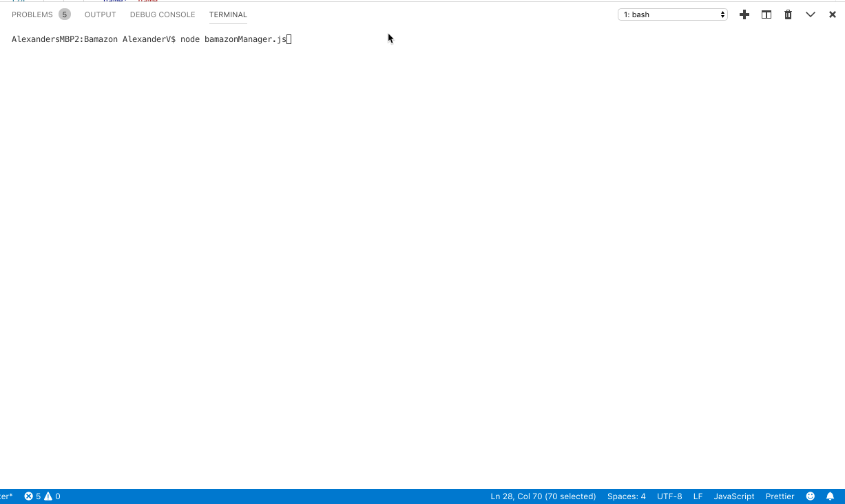
Task: Open notifications with the bell icon
Action: coord(830,496)
